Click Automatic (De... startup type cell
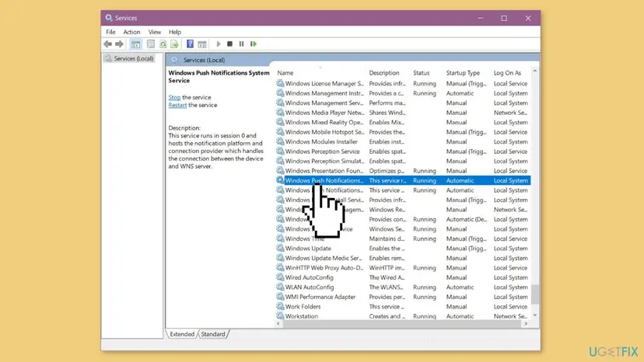This screenshot has height=362, width=644. [x=466, y=219]
